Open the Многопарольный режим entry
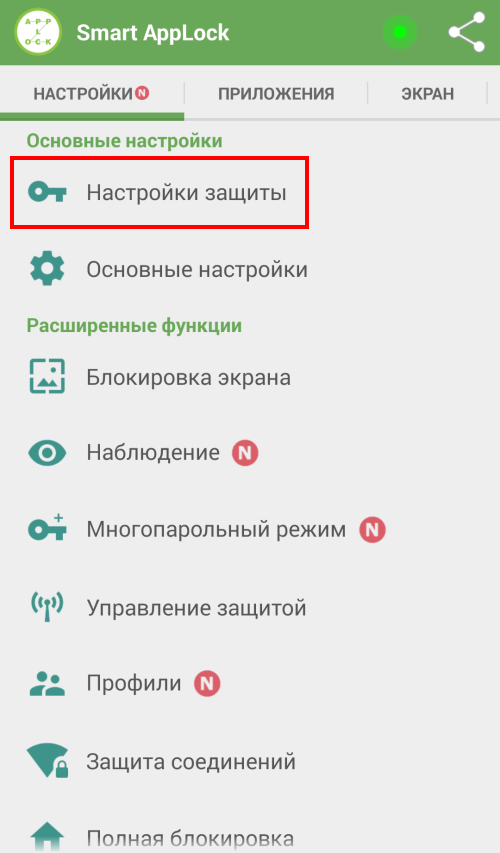 250,529
